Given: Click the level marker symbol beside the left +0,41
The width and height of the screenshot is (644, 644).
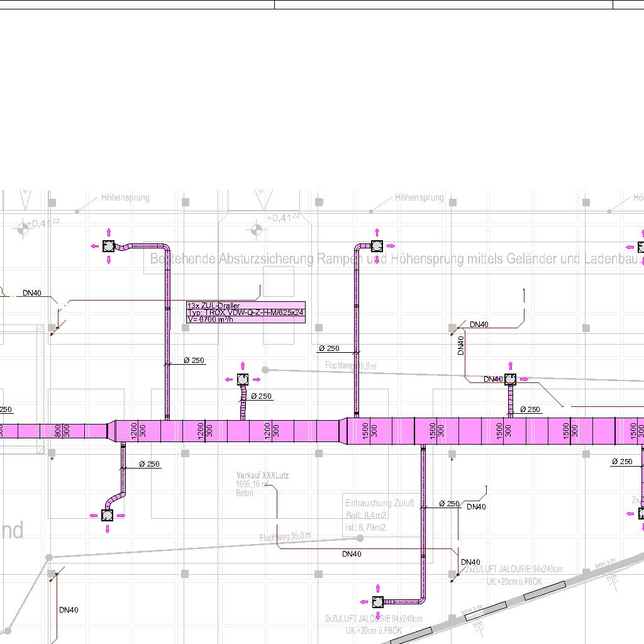Looking at the screenshot, I should (x=23, y=228).
